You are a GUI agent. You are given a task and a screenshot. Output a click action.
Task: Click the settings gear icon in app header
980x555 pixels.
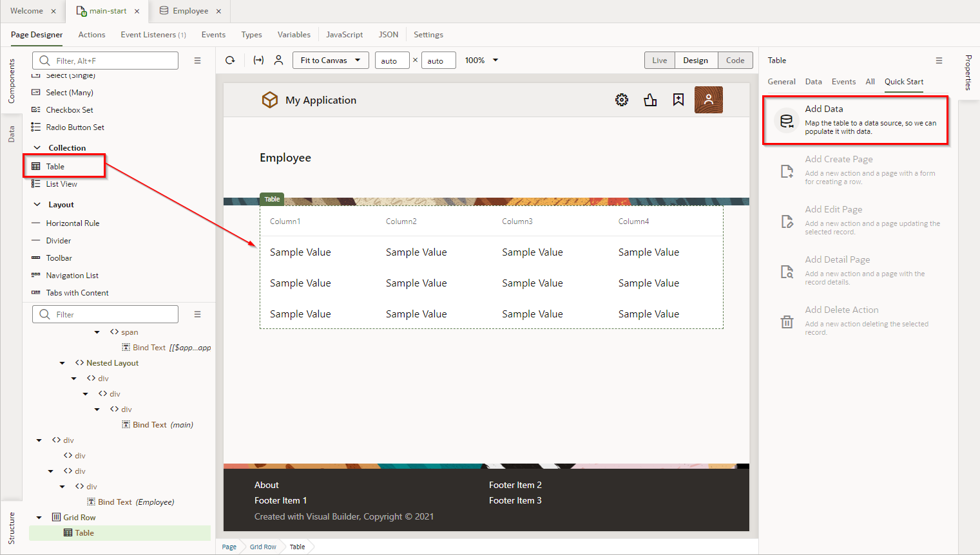(x=622, y=100)
